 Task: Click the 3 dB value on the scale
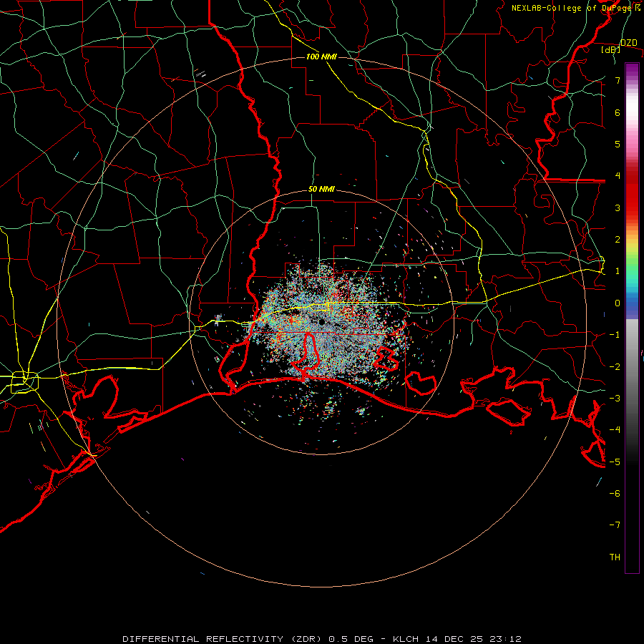pyautogui.click(x=618, y=208)
